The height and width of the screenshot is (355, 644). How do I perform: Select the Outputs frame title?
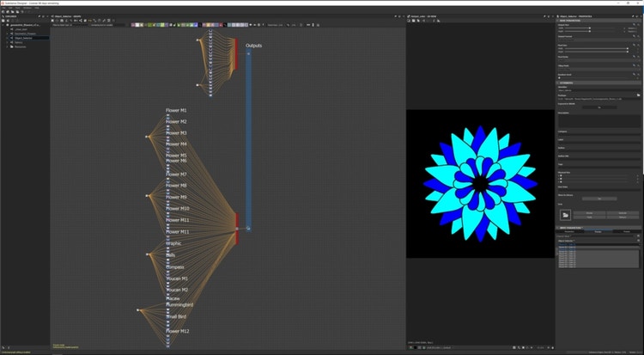[x=254, y=46]
